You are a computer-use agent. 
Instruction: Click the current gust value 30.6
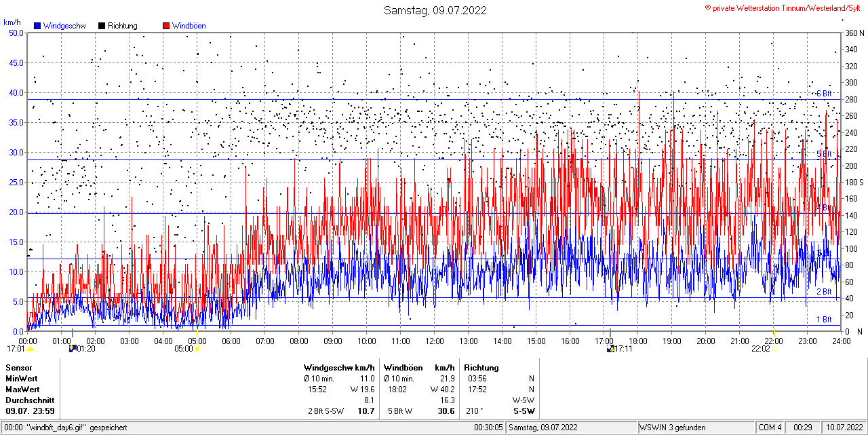click(x=446, y=411)
